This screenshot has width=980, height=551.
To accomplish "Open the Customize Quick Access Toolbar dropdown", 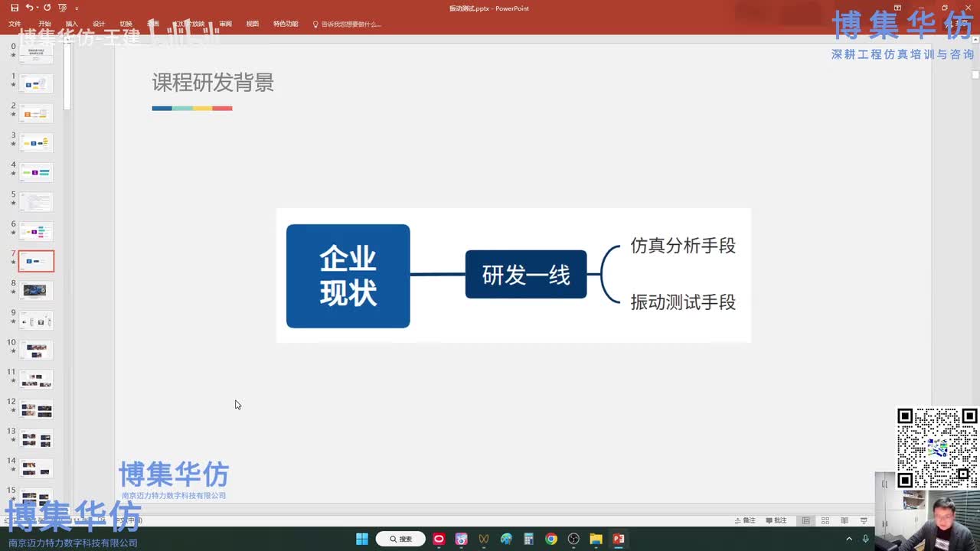I will point(77,8).
